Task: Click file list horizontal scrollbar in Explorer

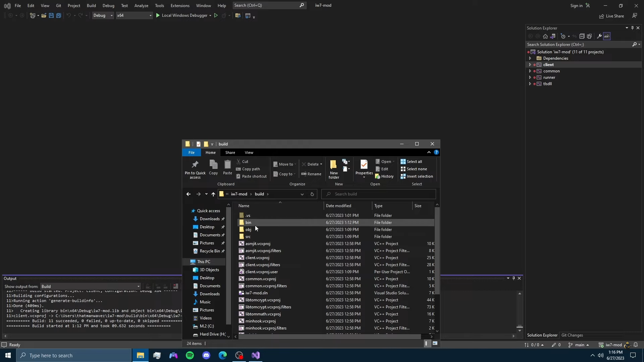Action: point(329,336)
